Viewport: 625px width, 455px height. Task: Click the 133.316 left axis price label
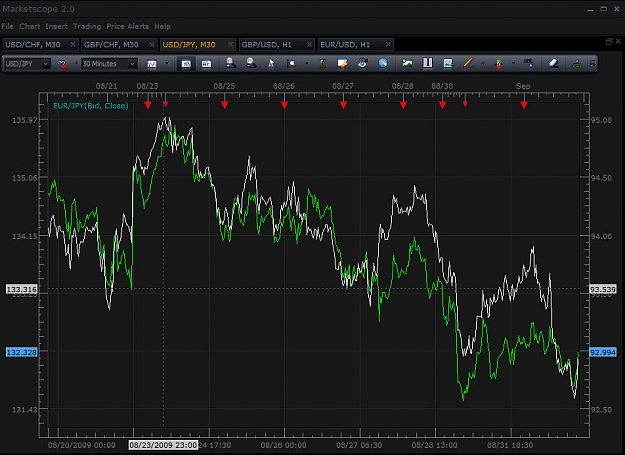pos(22,289)
